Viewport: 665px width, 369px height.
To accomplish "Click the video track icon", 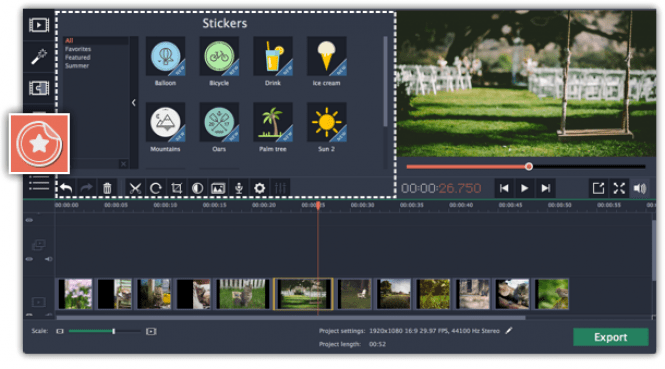I will click(x=39, y=302).
